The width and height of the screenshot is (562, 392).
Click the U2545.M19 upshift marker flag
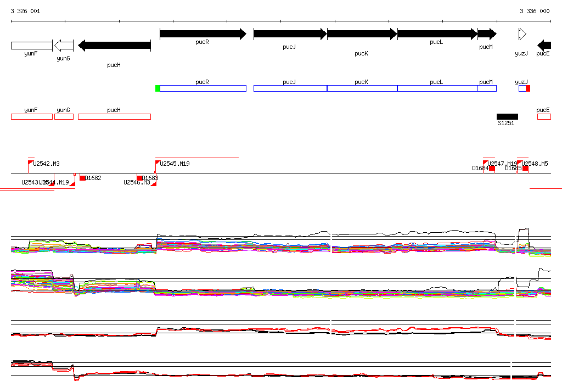(x=158, y=163)
